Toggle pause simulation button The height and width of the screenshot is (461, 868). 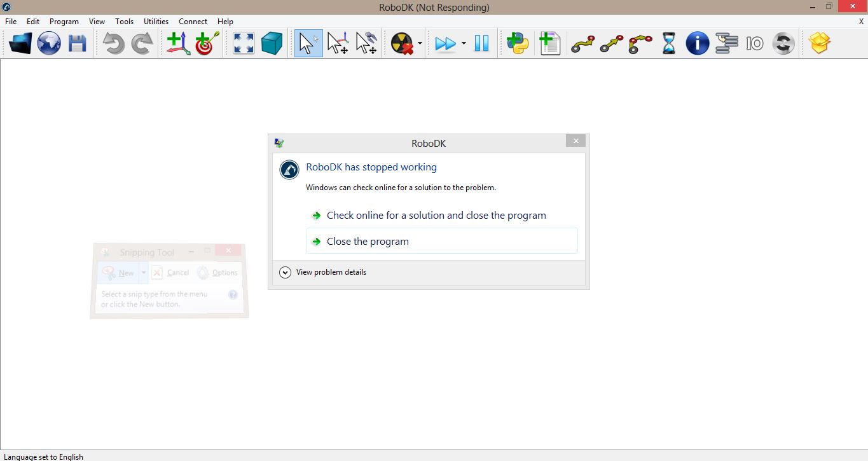click(481, 44)
